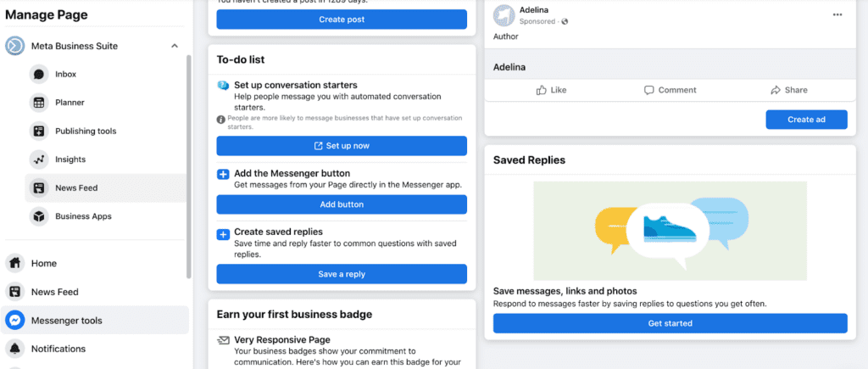Screen dimensions: 868x369
Task: Click the info icon under conversation starters
Action: 221,119
